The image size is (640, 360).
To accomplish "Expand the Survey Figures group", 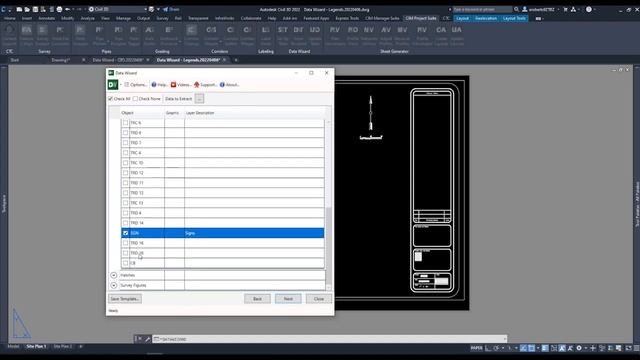I will 114,285.
